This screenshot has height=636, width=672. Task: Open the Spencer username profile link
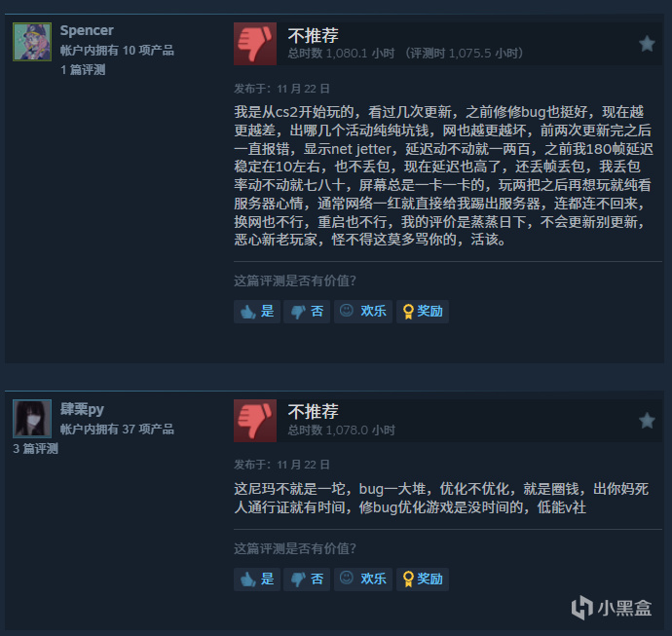coord(87,30)
